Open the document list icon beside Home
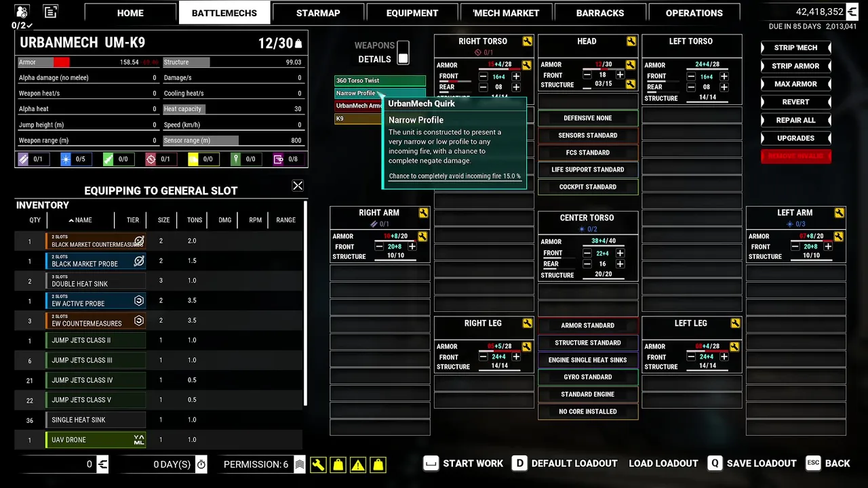The image size is (868, 488). [x=50, y=12]
